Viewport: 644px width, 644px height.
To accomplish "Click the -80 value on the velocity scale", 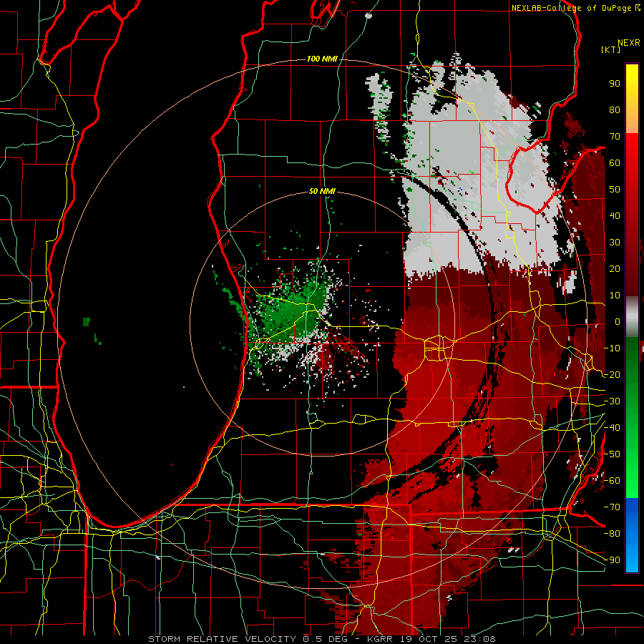I will (x=612, y=534).
